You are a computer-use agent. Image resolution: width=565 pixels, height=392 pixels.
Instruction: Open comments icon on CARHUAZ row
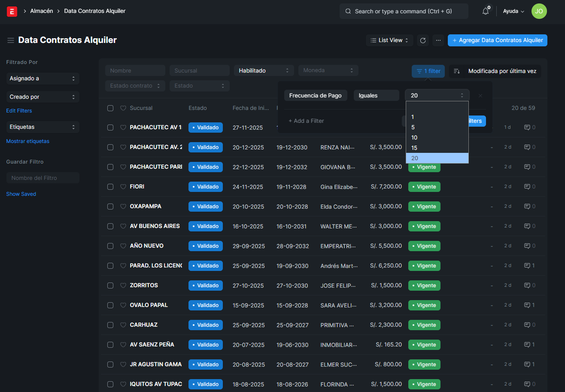point(527,325)
